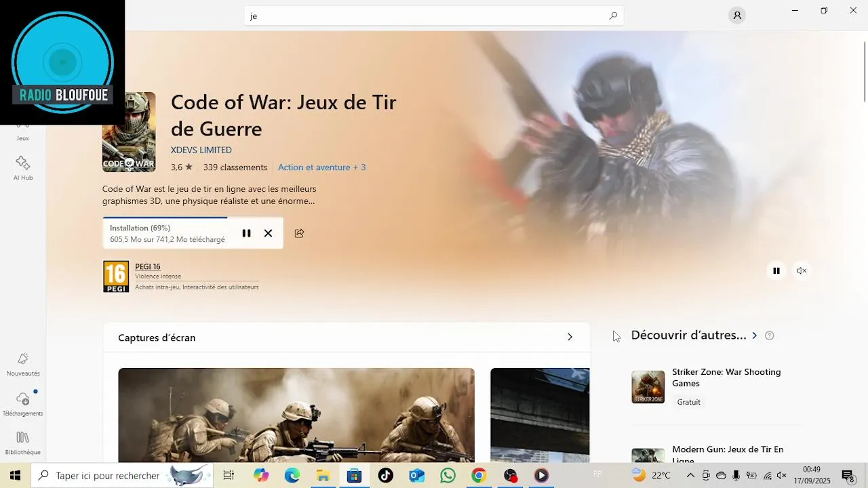Click the Captures d'écran heading
This screenshot has width=868, height=488.
tap(157, 338)
